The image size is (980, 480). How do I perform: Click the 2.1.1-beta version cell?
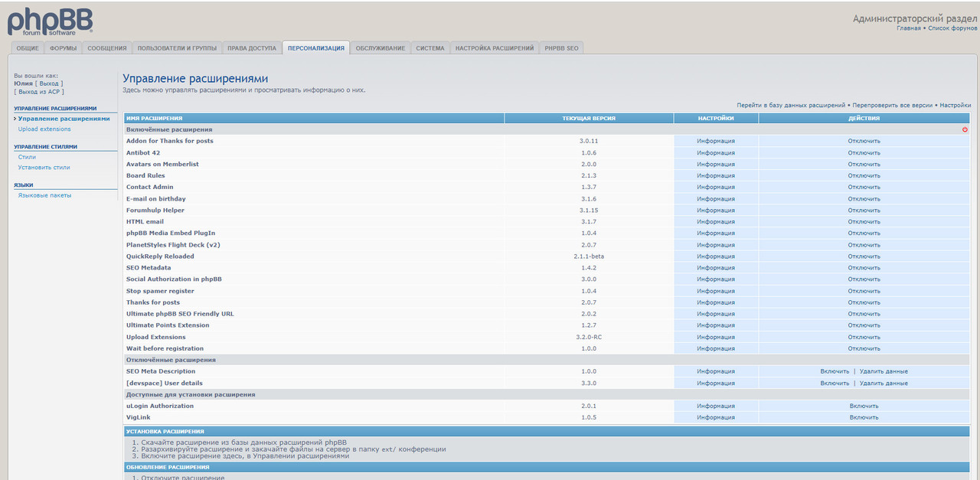coord(589,256)
